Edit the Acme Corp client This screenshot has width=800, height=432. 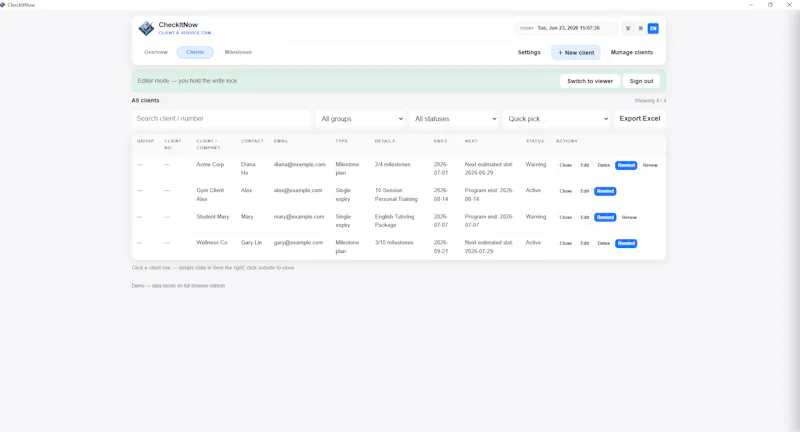click(x=585, y=165)
